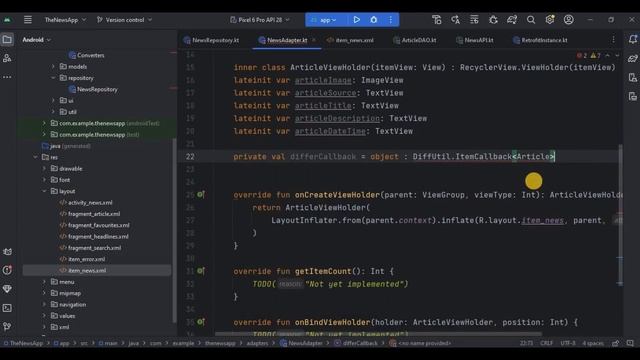
Task: Select item_error.xml in tree
Action: (82, 259)
